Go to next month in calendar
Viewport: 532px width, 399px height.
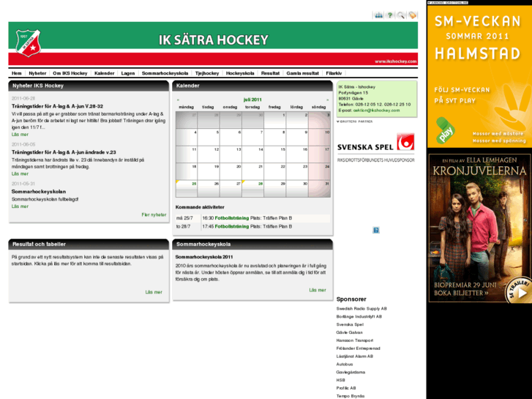[x=327, y=100]
